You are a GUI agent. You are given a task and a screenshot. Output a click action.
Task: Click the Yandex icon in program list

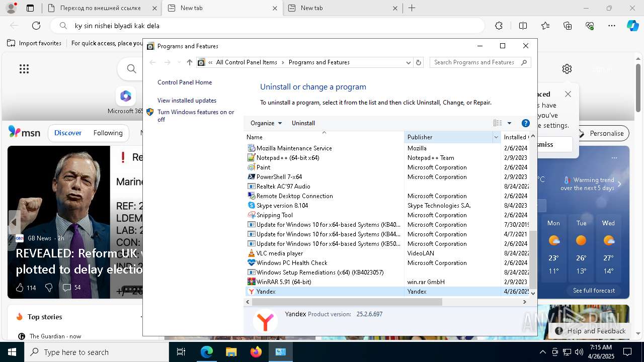(252, 292)
